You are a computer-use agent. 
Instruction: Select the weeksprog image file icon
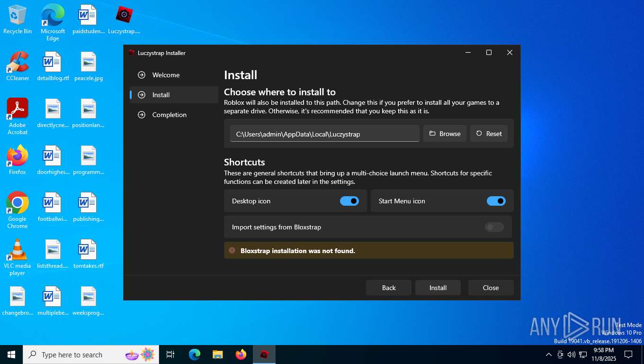(88, 301)
